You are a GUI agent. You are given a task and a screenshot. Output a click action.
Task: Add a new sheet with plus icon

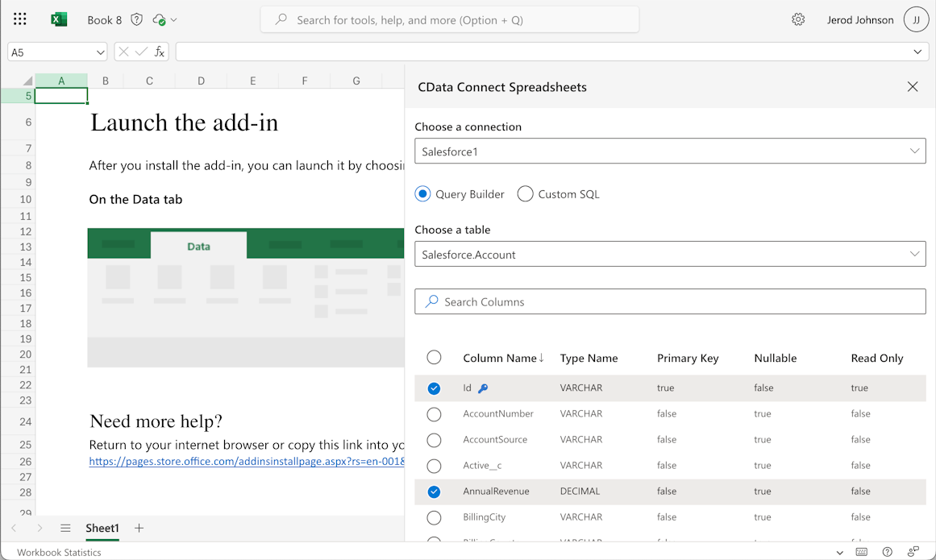(x=139, y=529)
